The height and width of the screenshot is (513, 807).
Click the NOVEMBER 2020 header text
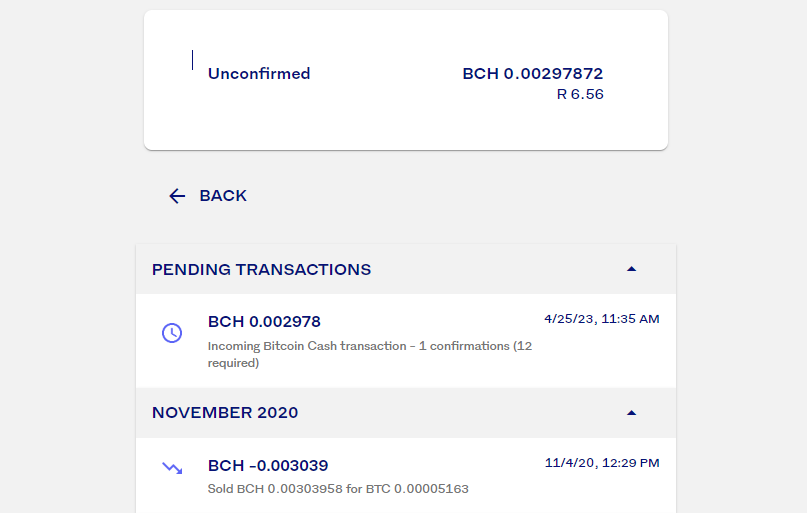tap(225, 413)
